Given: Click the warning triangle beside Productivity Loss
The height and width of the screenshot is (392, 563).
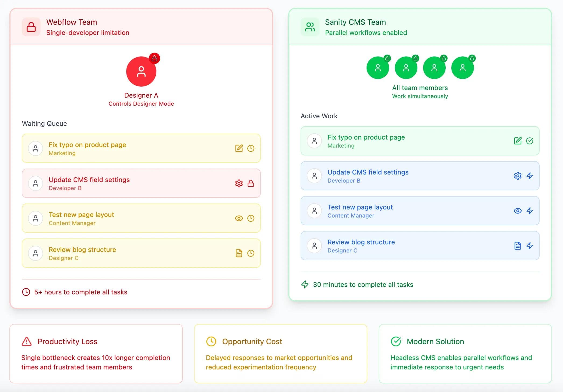Looking at the screenshot, I should [x=27, y=341].
